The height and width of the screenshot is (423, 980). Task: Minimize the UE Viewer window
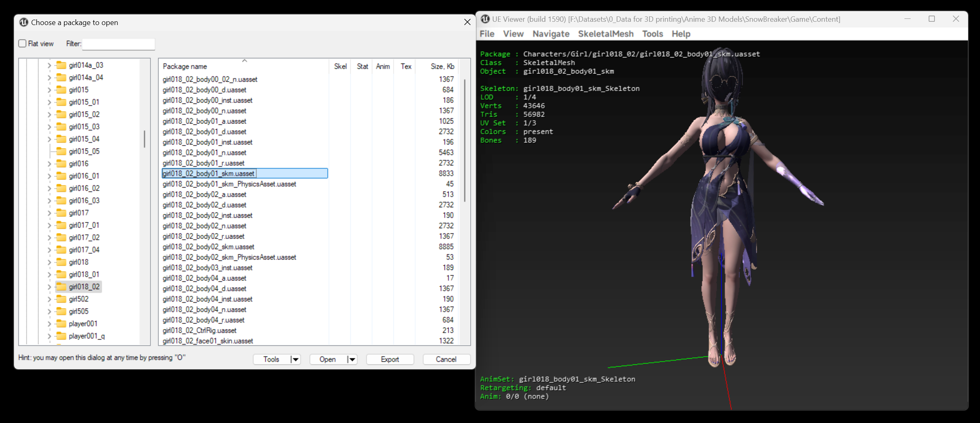click(907, 19)
